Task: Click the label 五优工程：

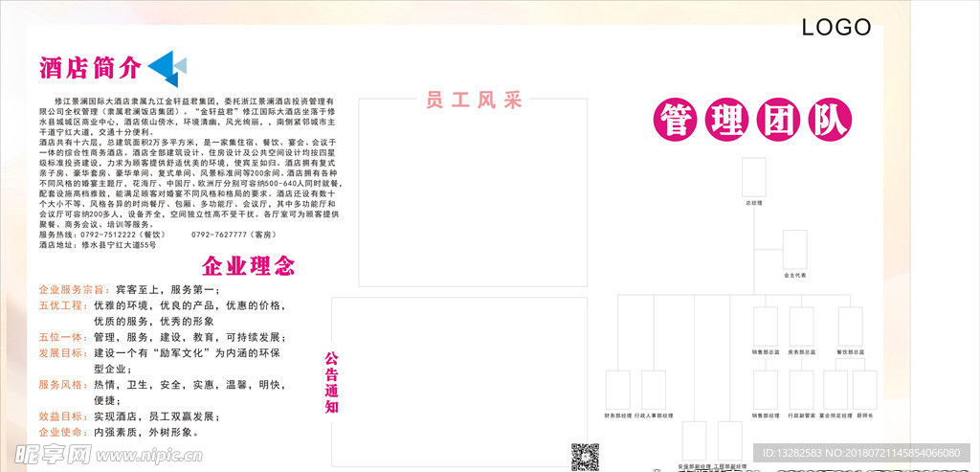Action: [x=65, y=305]
